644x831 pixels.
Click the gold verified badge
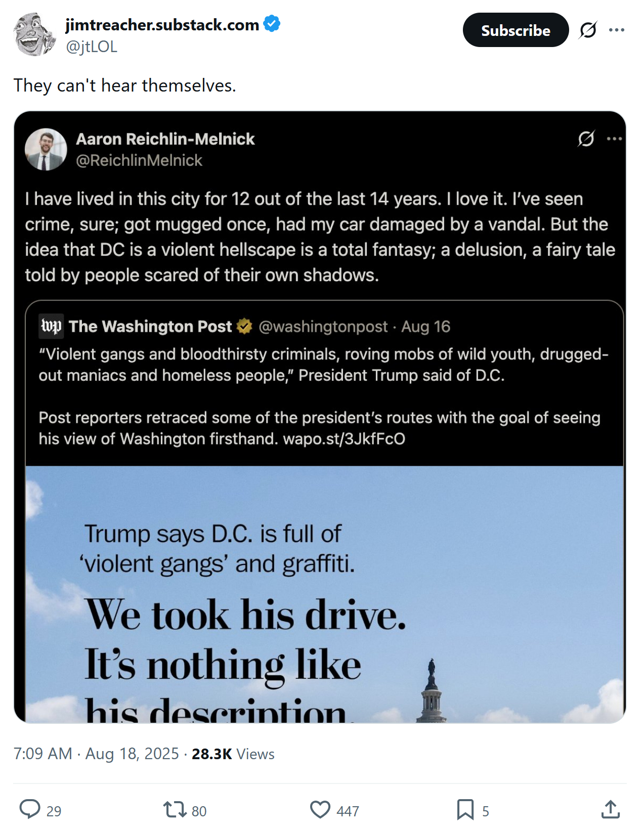point(245,326)
